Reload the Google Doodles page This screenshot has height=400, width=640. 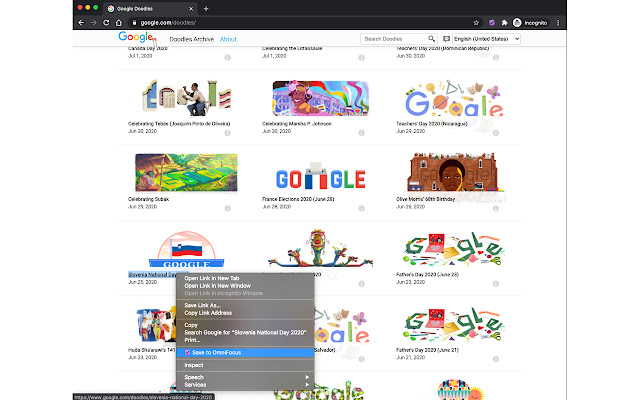(106, 23)
